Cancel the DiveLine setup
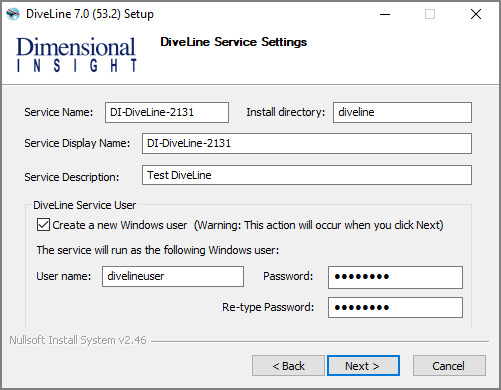The width and height of the screenshot is (501, 390). pos(449,366)
